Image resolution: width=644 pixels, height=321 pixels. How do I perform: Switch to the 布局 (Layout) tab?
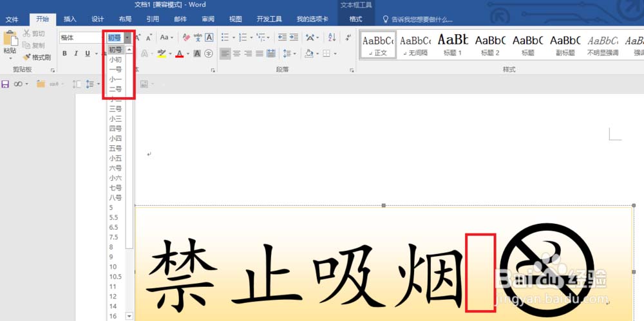tap(126, 19)
